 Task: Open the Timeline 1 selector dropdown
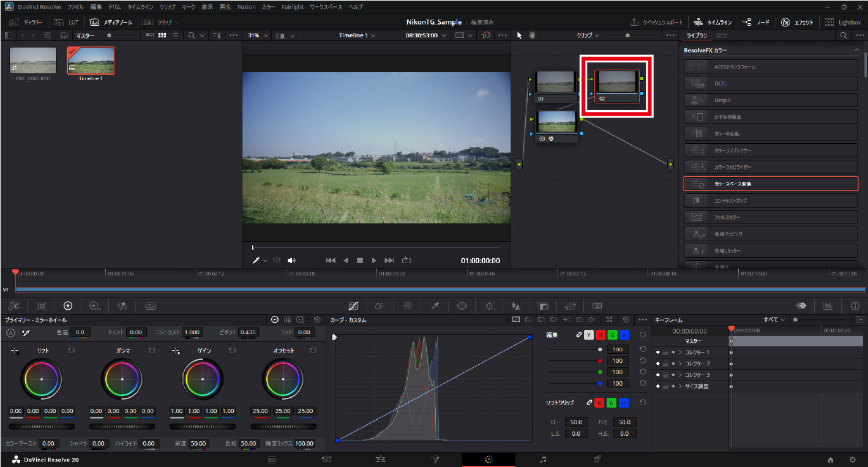357,35
